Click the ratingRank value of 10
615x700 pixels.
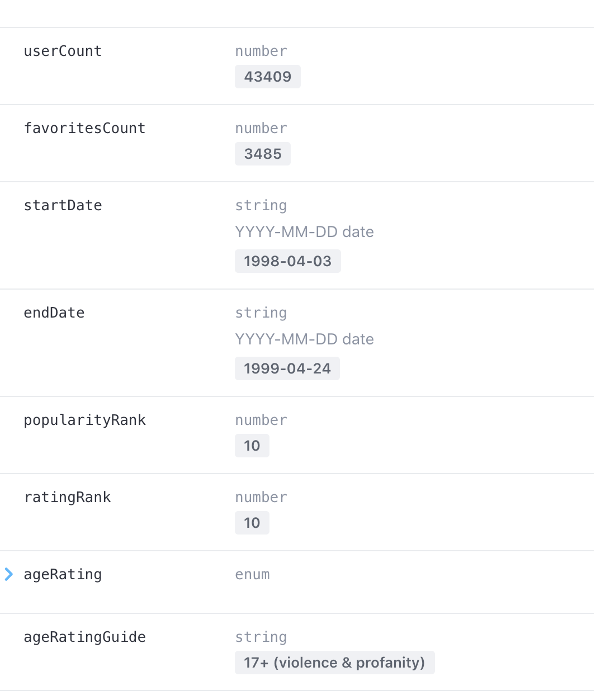252,523
